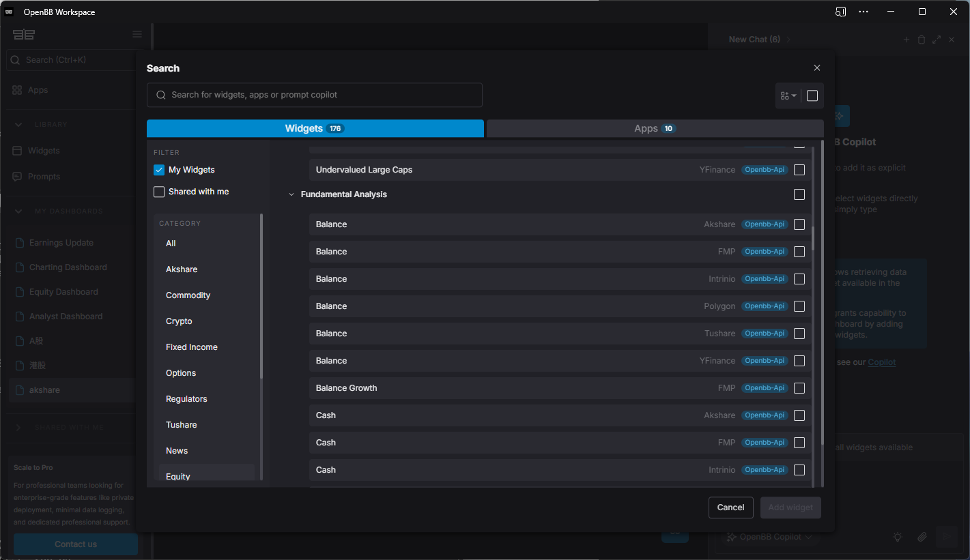Click the OpenBB logo in sidebar

pyautogui.click(x=24, y=34)
